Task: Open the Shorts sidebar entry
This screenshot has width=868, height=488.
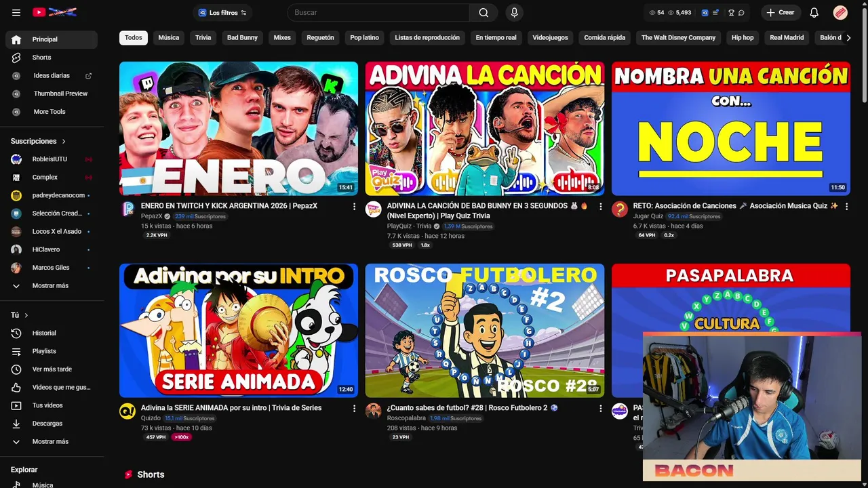Action: click(x=52, y=58)
